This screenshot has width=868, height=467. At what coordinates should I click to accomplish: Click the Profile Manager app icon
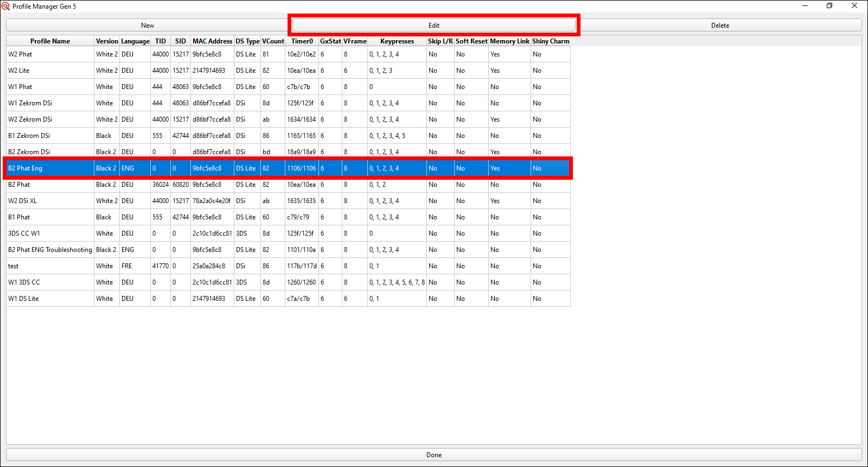click(5, 6)
